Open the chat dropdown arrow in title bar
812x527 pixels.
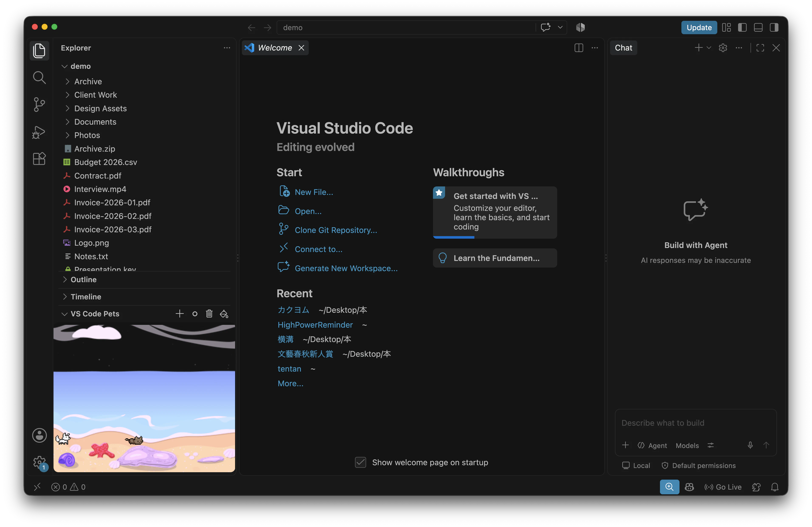pyautogui.click(x=560, y=27)
